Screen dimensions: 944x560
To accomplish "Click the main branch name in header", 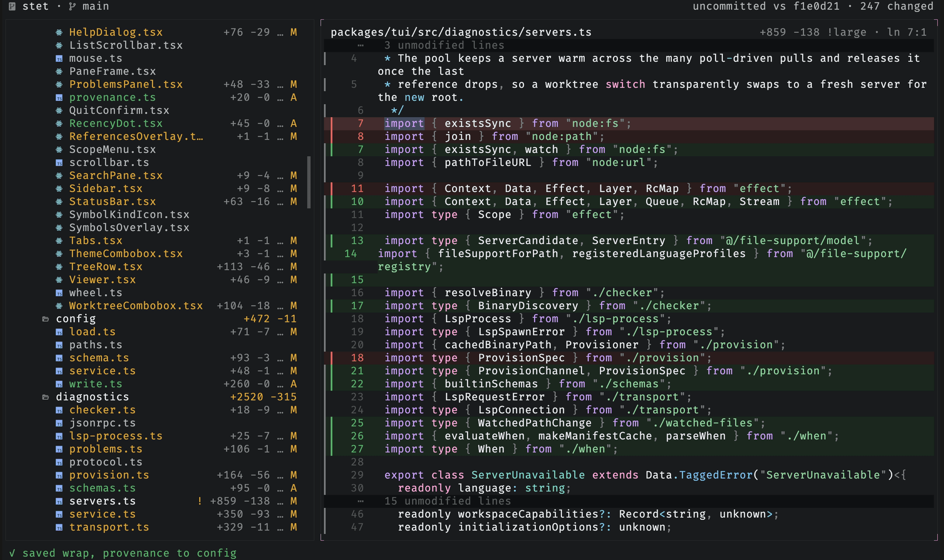I will coord(96,6).
